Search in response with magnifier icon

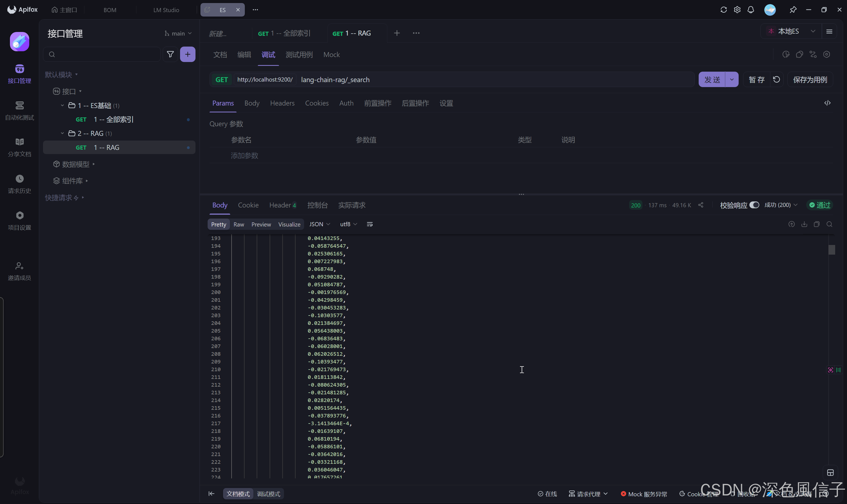pos(829,224)
